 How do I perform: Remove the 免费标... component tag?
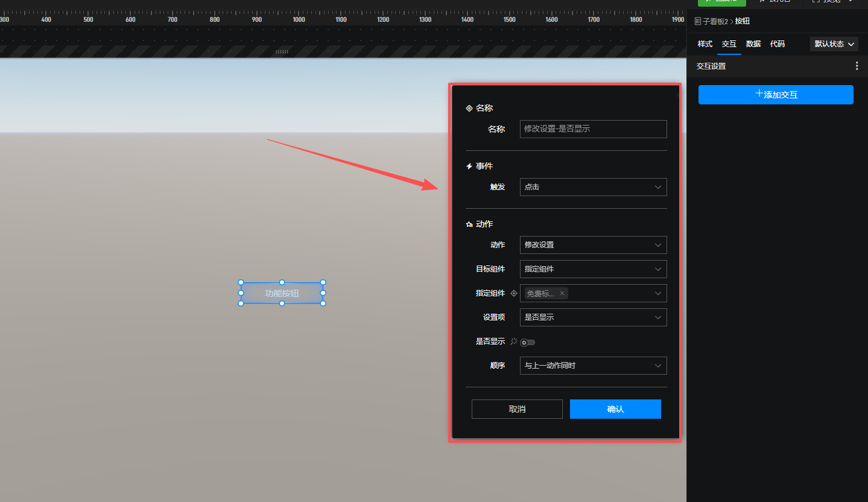click(x=562, y=293)
